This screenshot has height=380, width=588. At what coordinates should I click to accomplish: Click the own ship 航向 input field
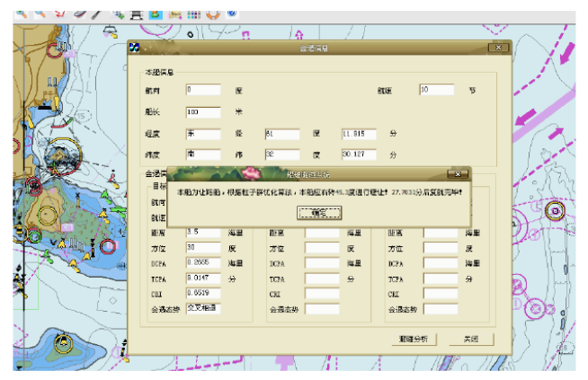pos(203,90)
